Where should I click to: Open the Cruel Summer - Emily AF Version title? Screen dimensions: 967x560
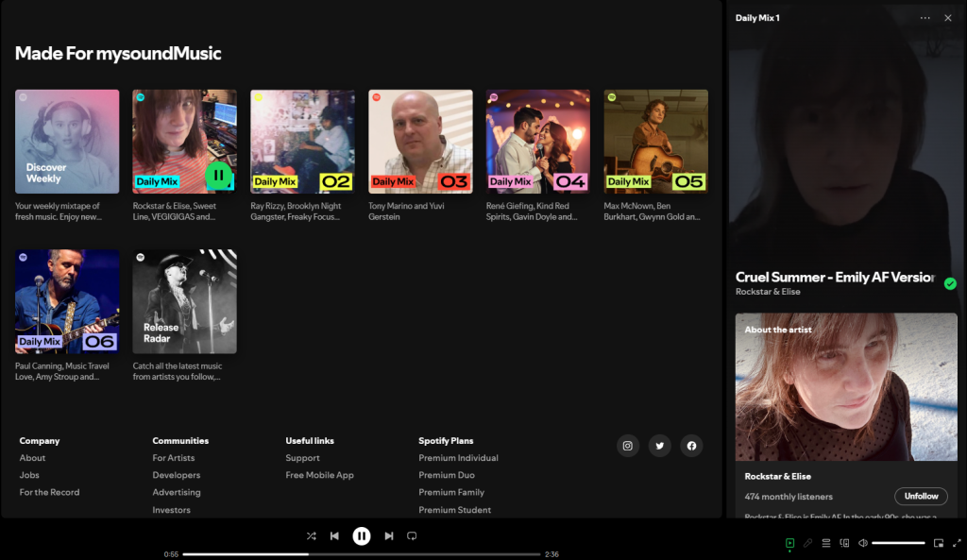(x=835, y=277)
